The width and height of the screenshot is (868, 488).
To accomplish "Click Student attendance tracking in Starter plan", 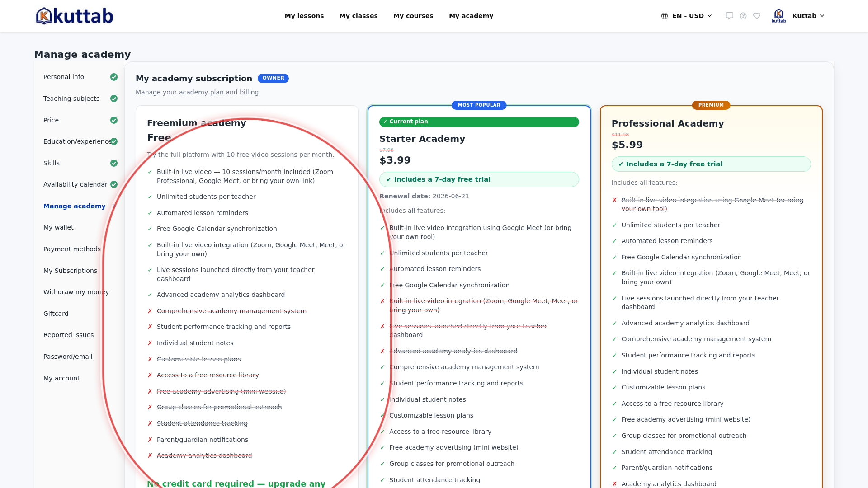I will click(434, 480).
